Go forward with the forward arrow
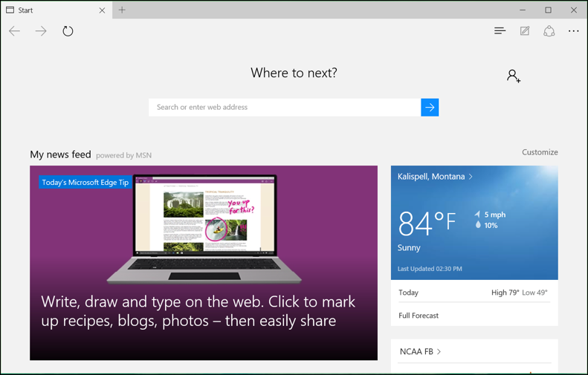 click(41, 31)
